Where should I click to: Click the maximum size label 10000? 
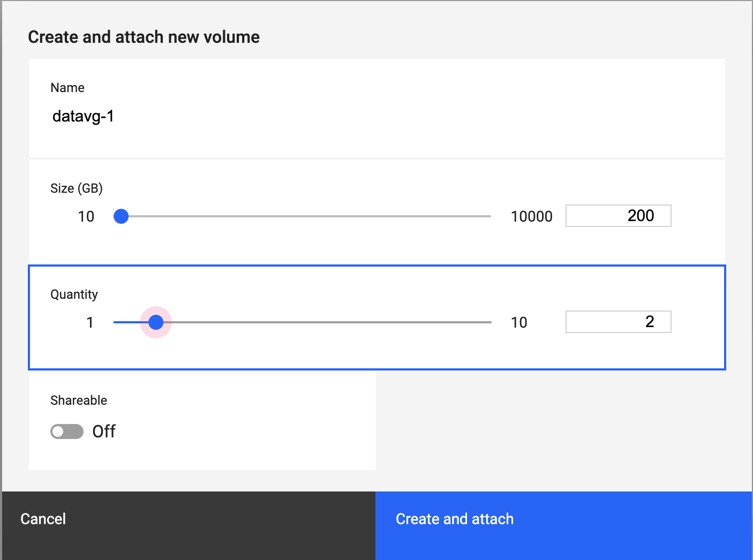532,216
